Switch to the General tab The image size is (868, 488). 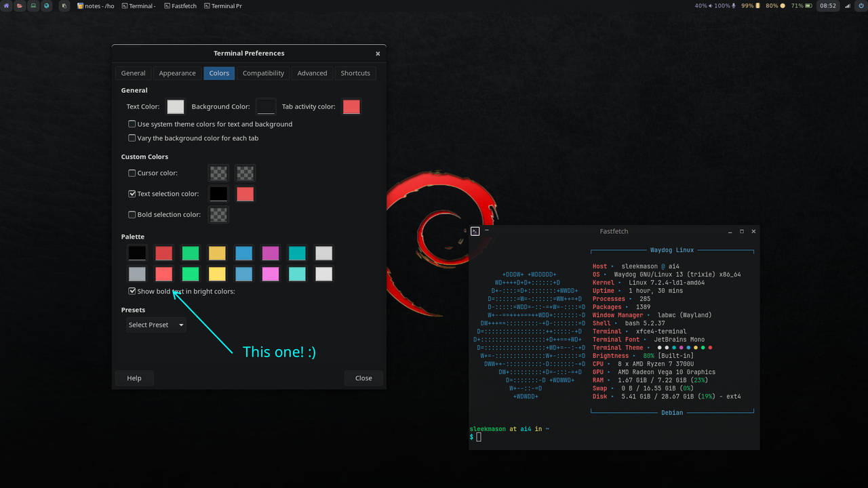[x=133, y=73]
